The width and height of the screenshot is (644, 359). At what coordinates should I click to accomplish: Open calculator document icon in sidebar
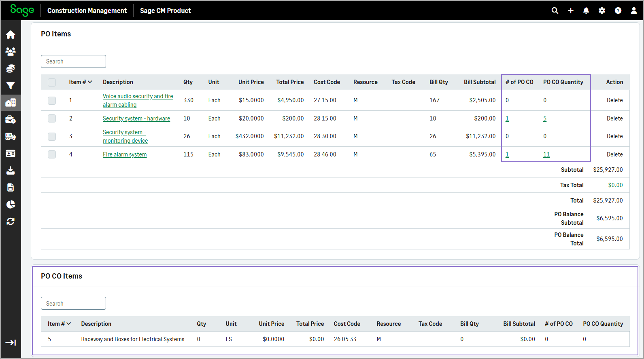(11, 188)
